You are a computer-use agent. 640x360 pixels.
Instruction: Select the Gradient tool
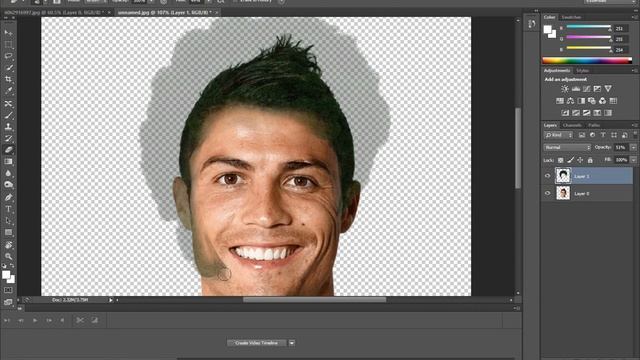pos(8,162)
